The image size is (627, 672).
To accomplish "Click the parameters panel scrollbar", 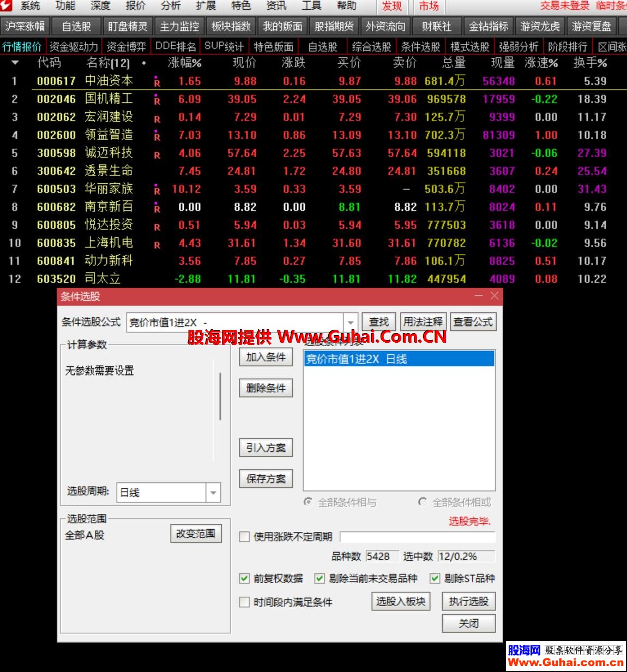I will coord(220,396).
